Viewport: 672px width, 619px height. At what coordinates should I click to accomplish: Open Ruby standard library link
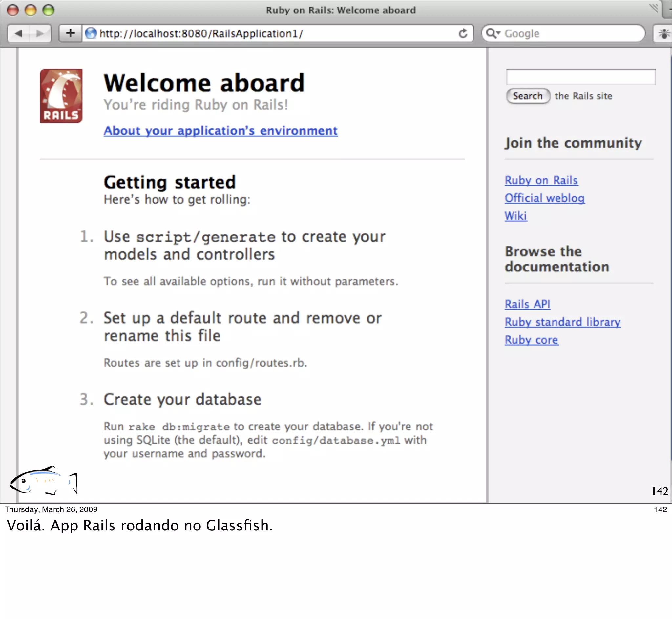(562, 322)
